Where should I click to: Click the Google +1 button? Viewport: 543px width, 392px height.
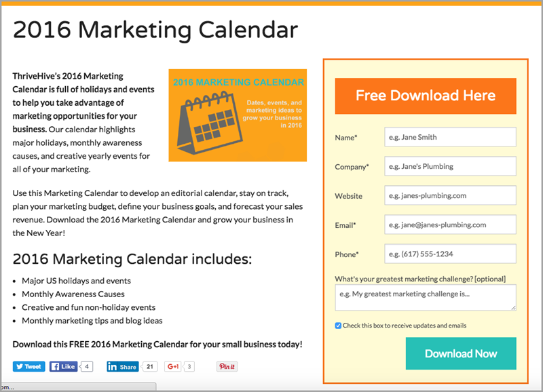(173, 366)
